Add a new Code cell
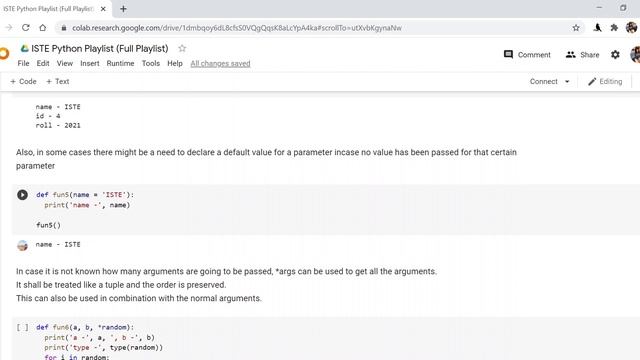Viewport: 640px width, 360px height. point(23,82)
